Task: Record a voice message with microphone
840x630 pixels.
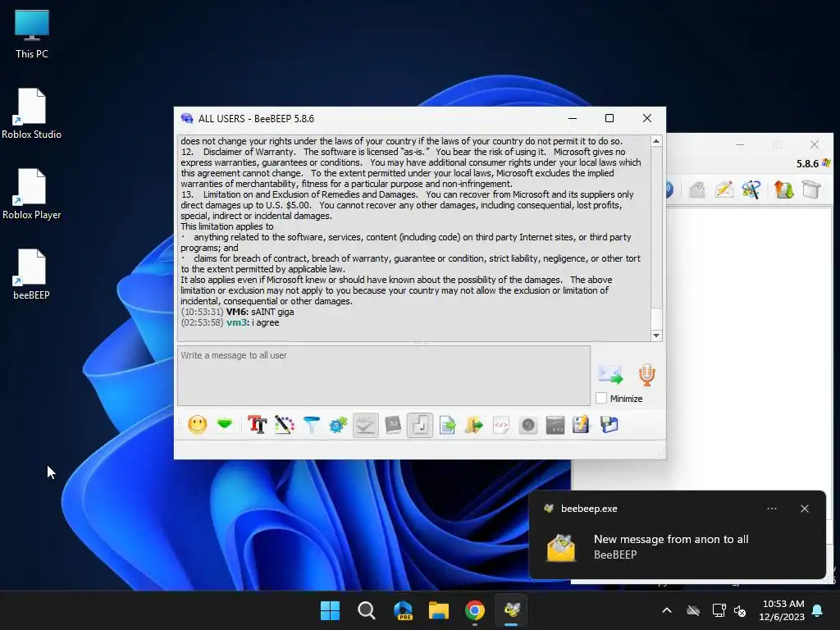Action: 646,374
